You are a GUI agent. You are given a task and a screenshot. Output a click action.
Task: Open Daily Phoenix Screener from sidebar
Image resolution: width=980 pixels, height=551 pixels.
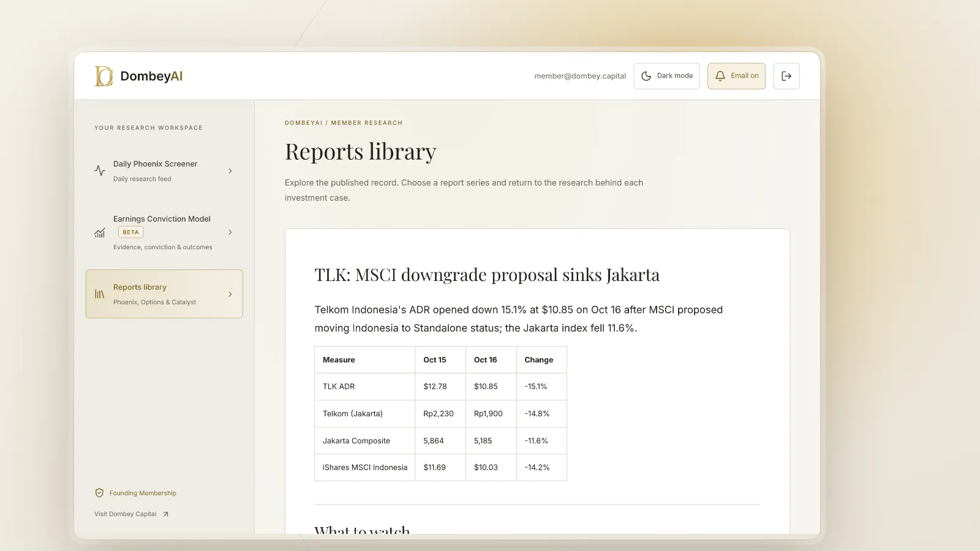[x=164, y=171]
